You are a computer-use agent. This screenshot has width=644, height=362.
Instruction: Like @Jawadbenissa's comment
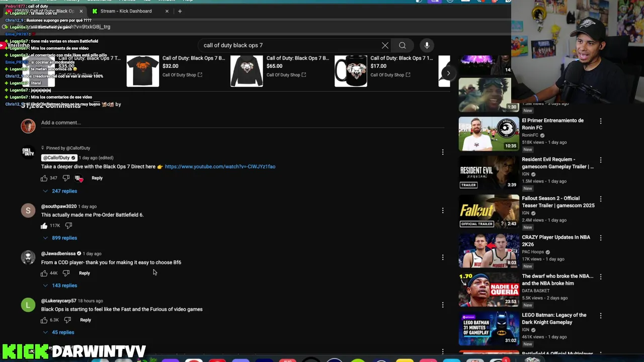tap(44, 273)
